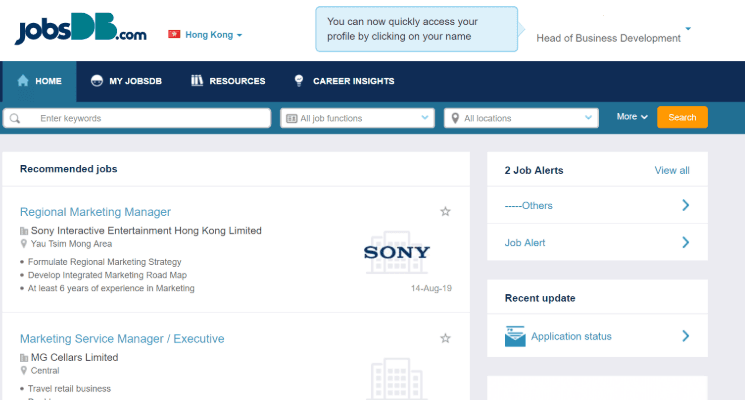Go to the Home tab

click(x=40, y=81)
